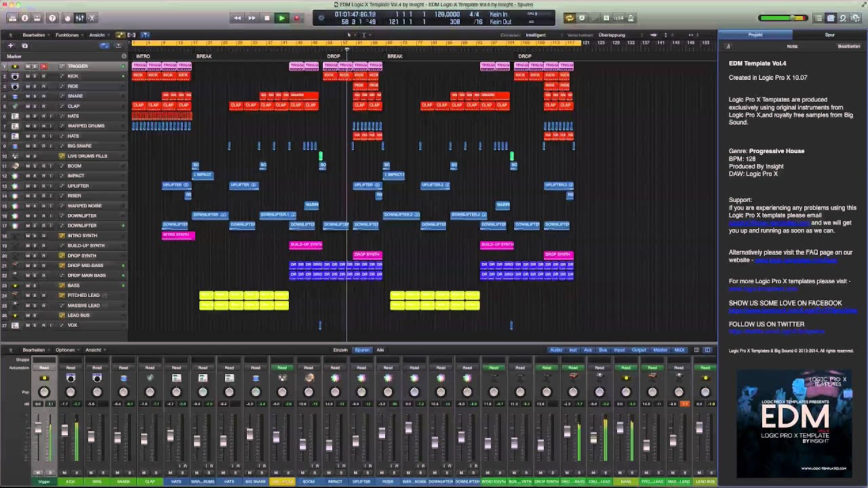Solo the SNARE track in track header
The height and width of the screenshot is (488, 868).
click(36, 96)
